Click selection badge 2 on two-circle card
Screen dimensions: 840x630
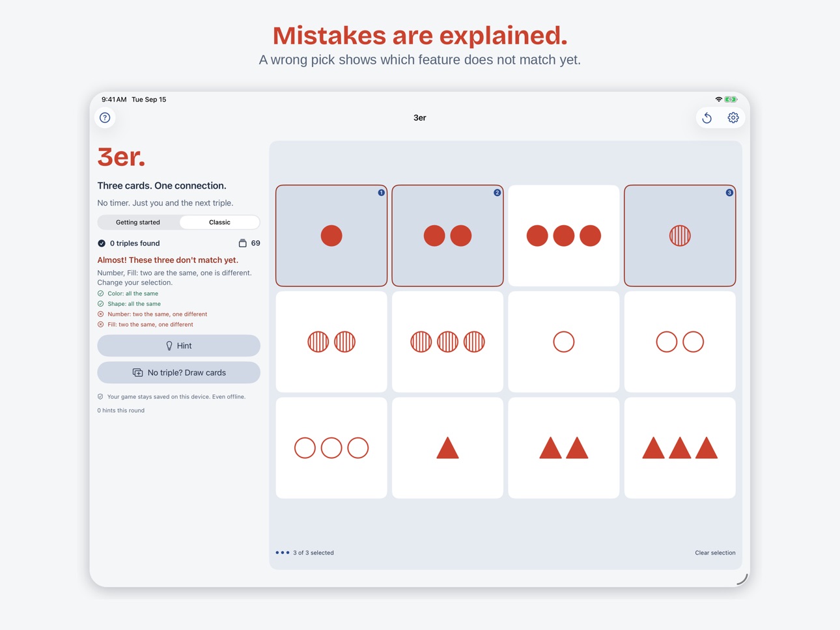(497, 193)
